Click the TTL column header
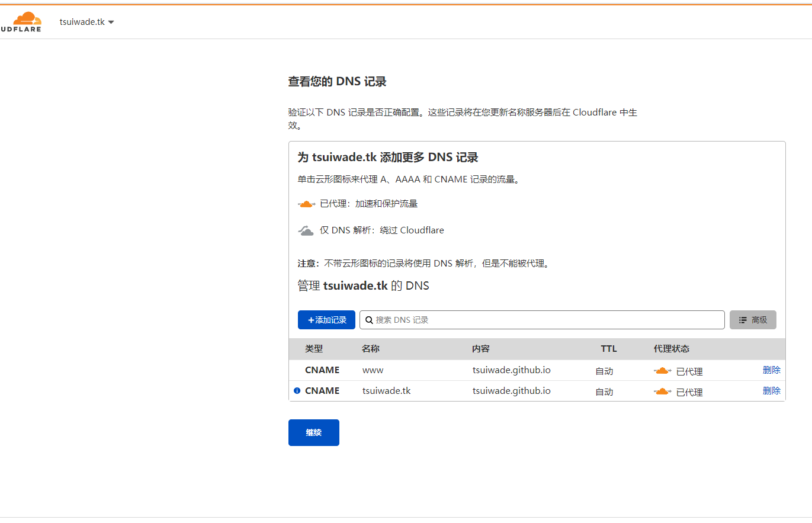The height and width of the screenshot is (523, 812). [609, 349]
